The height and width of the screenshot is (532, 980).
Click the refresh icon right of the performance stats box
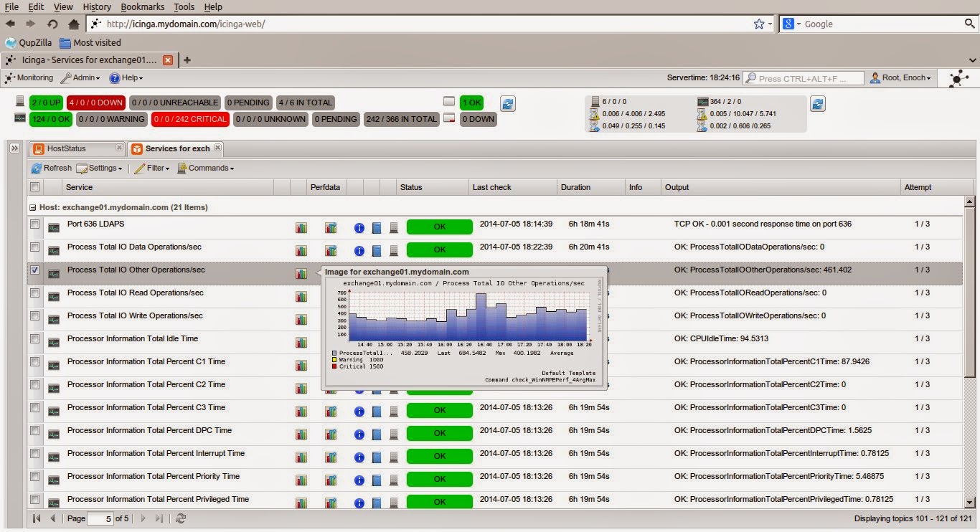pyautogui.click(x=818, y=104)
